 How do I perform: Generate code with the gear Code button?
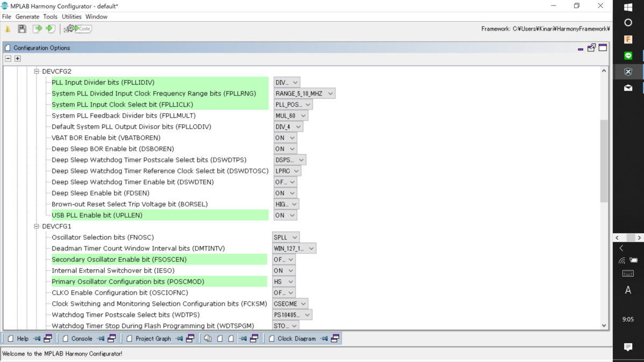click(x=78, y=28)
